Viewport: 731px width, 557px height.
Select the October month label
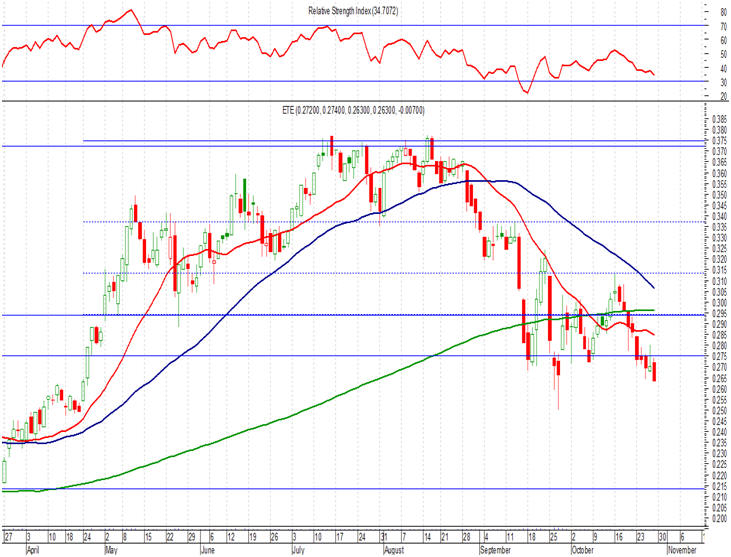(582, 550)
